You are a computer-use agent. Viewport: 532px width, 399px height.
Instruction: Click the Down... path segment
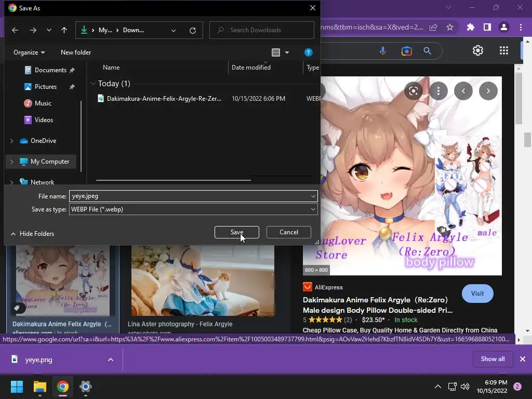click(134, 30)
